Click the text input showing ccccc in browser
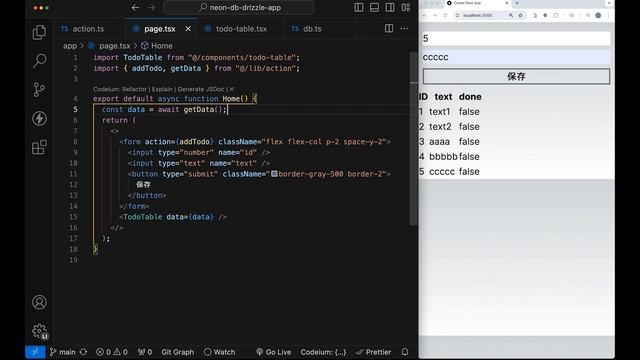The width and height of the screenshot is (640, 360). coord(516,57)
